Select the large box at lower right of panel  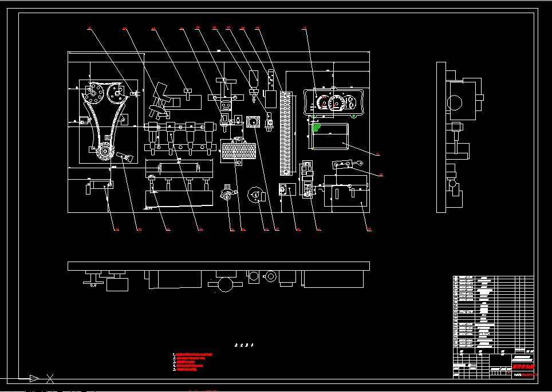pyautogui.click(x=346, y=191)
